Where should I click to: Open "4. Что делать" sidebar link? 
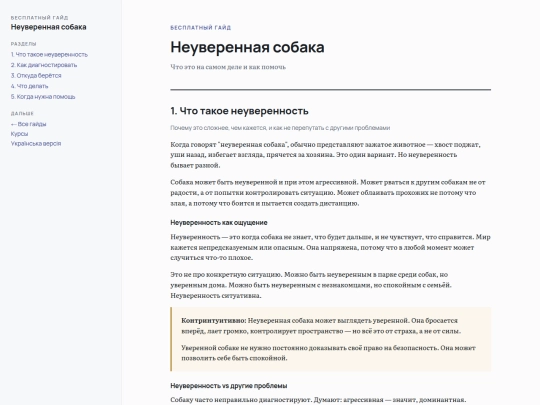point(29,86)
